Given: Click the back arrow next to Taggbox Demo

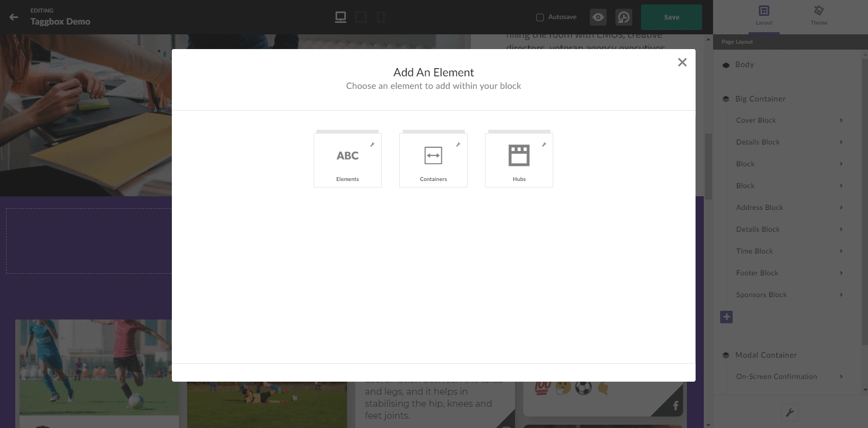Looking at the screenshot, I should pos(14,17).
